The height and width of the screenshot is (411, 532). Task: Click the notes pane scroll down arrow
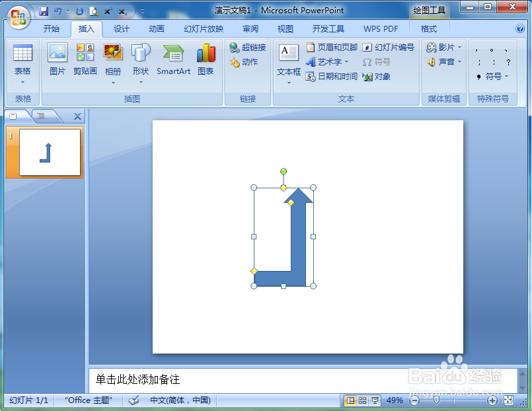522,388
